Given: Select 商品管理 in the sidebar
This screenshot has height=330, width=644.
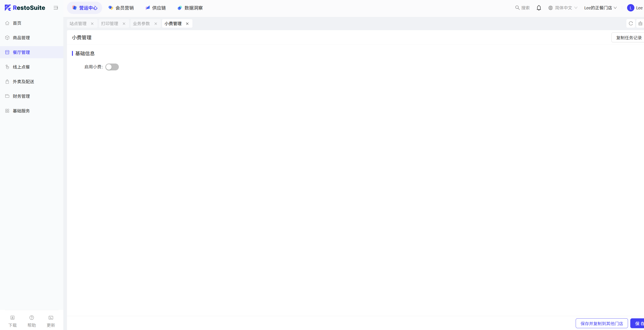Looking at the screenshot, I should click(21, 38).
